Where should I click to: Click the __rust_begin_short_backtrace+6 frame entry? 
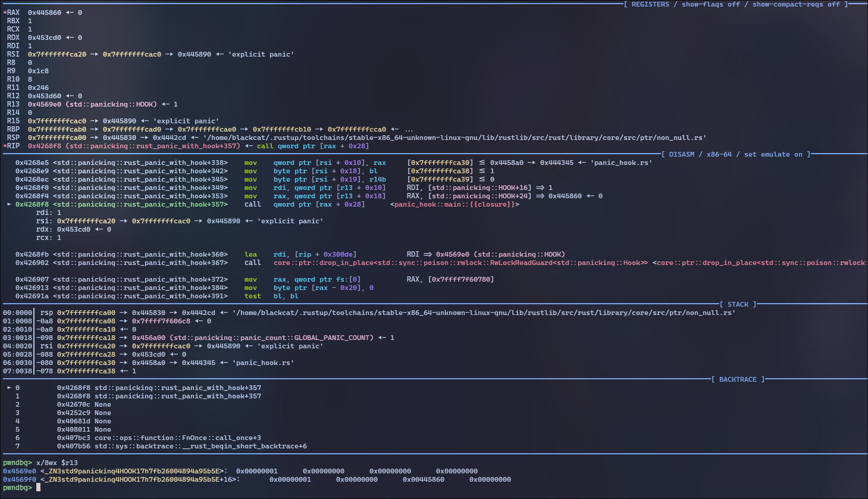(x=200, y=446)
